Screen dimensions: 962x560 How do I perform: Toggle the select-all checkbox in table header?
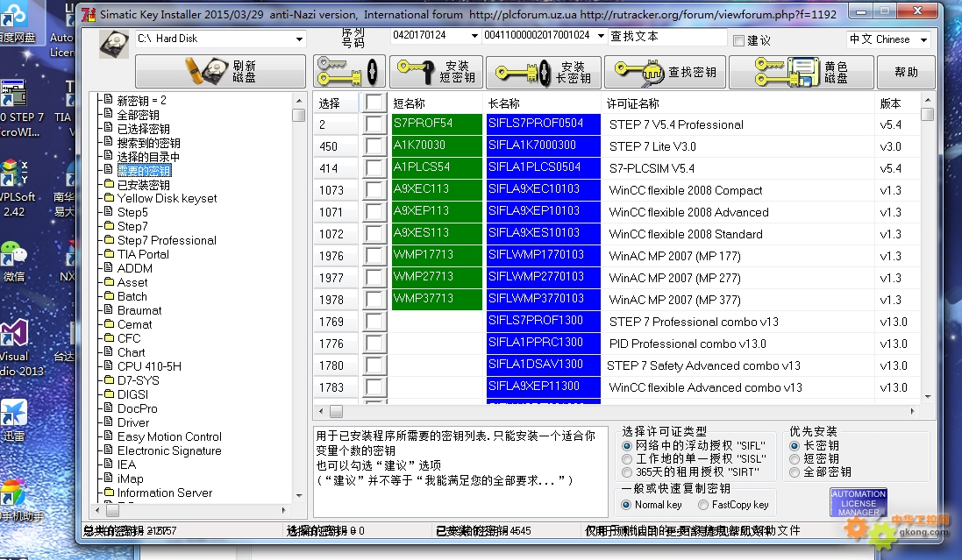374,103
